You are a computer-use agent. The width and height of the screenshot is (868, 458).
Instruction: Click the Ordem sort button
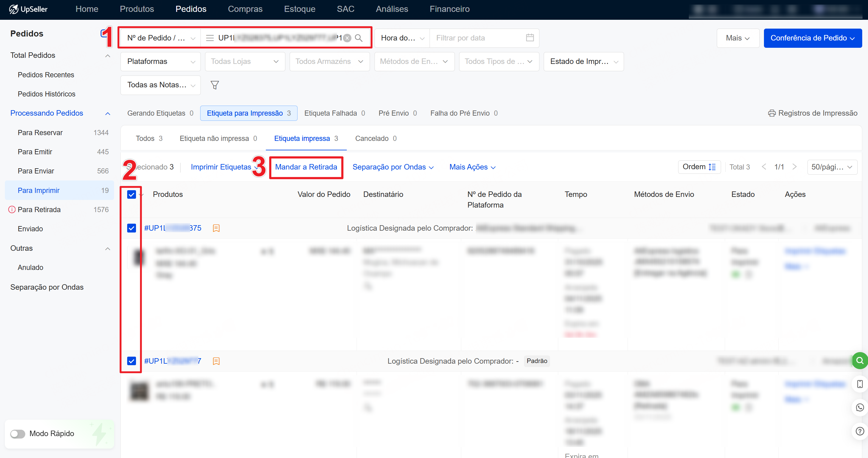pyautogui.click(x=699, y=167)
